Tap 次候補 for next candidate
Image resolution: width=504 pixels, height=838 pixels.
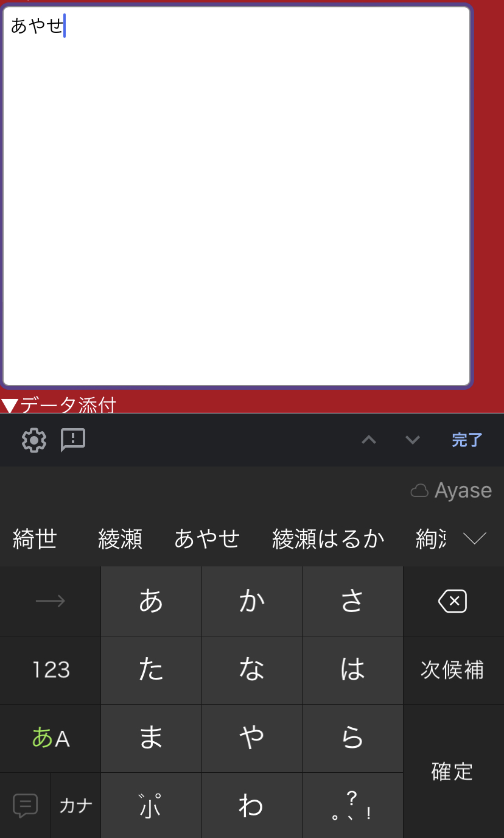(x=453, y=670)
